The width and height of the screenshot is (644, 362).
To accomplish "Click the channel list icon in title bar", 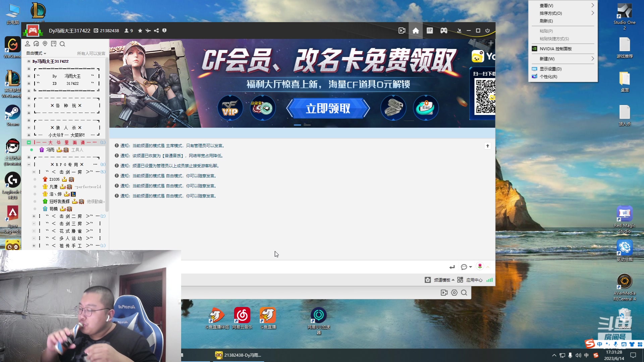I will click(430, 31).
